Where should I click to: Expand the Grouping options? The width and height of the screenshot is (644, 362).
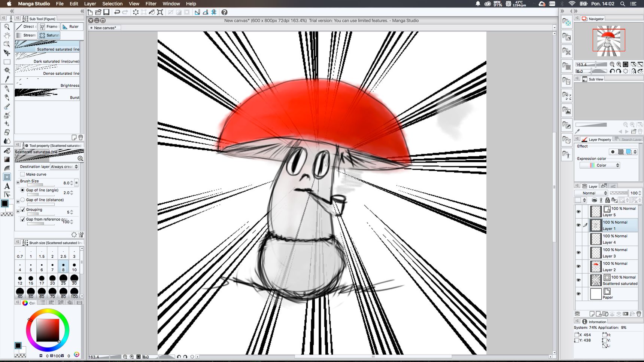18,211
